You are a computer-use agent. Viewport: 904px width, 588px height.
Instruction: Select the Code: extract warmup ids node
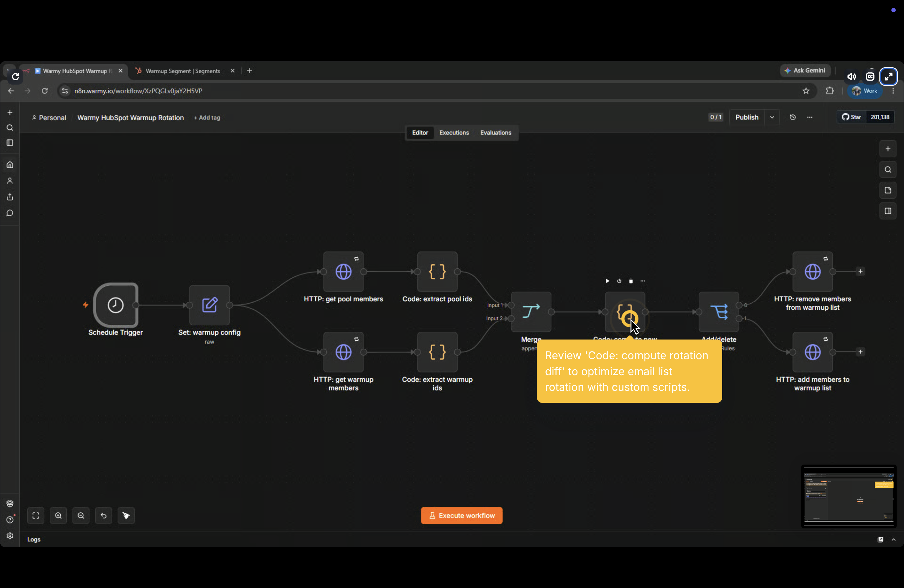[437, 352]
